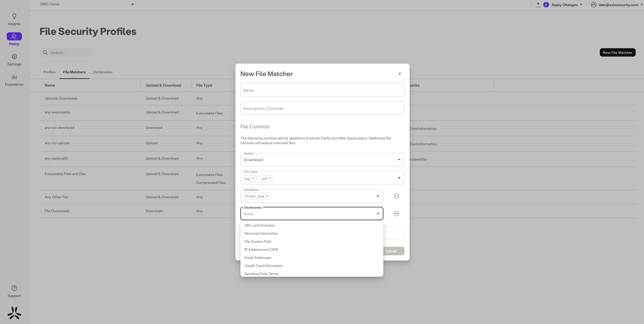Remove the .jpg file type chip
Screen dimensions: 644x324
pos(253,178)
